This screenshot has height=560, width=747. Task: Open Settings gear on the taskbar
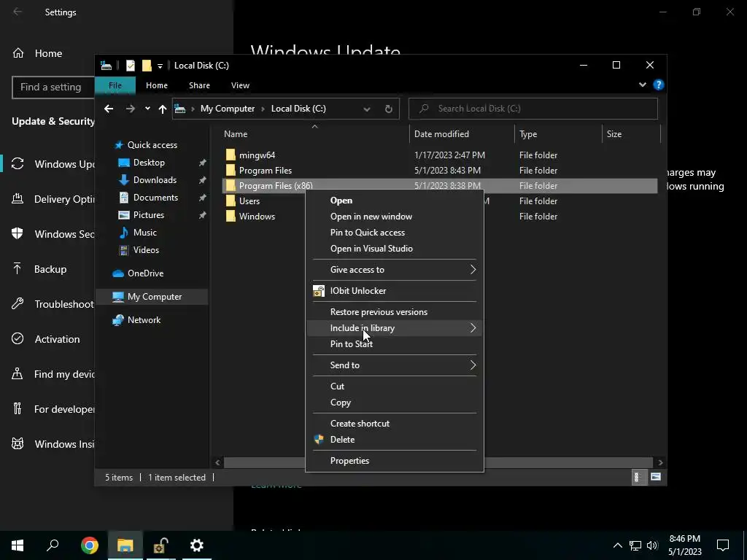(x=197, y=545)
